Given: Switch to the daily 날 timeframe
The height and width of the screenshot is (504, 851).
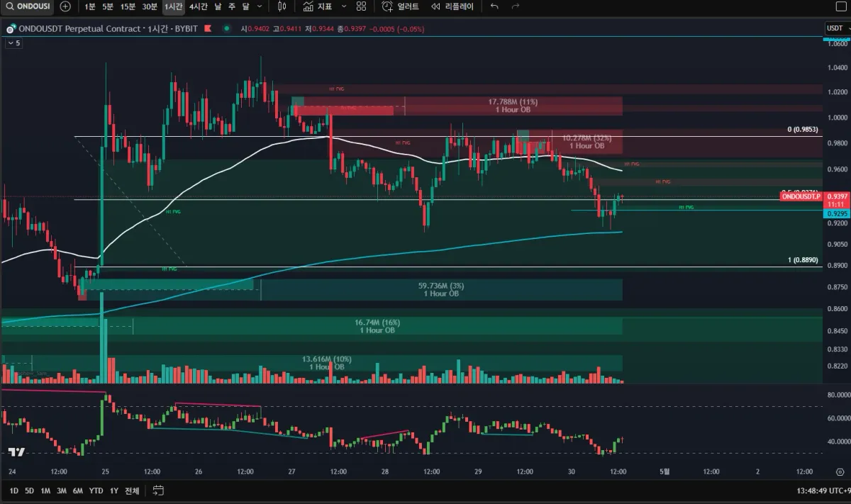Looking at the screenshot, I should (x=218, y=6).
